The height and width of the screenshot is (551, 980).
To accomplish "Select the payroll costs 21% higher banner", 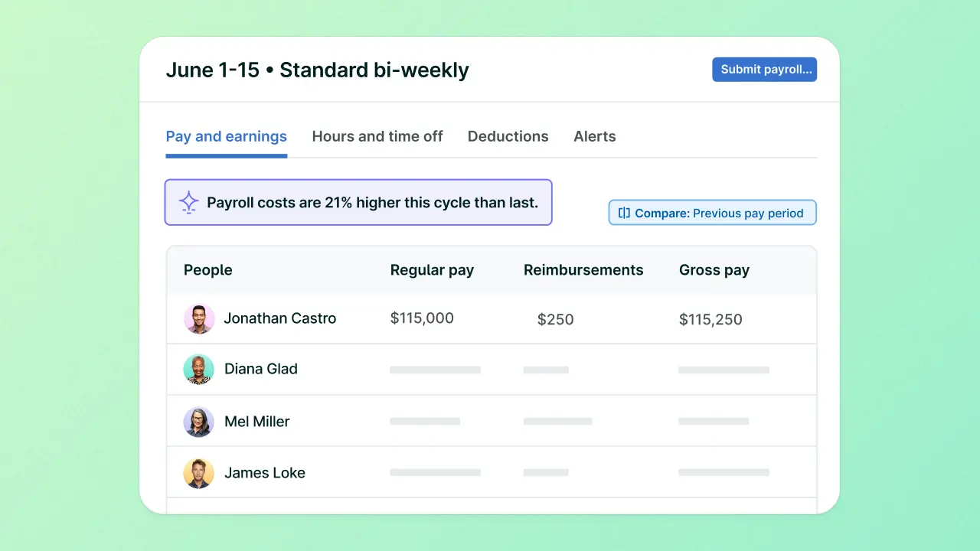I will pos(358,203).
